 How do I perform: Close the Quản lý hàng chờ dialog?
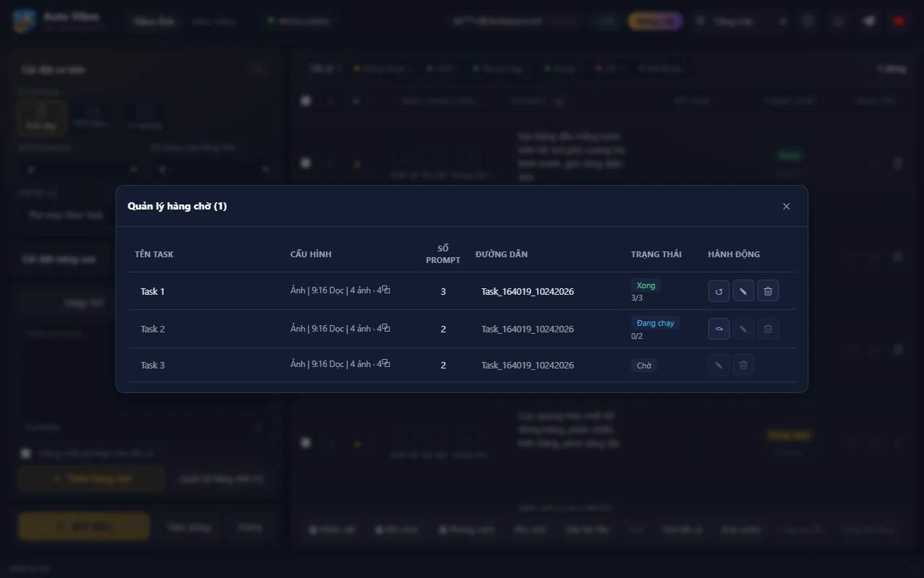click(786, 207)
